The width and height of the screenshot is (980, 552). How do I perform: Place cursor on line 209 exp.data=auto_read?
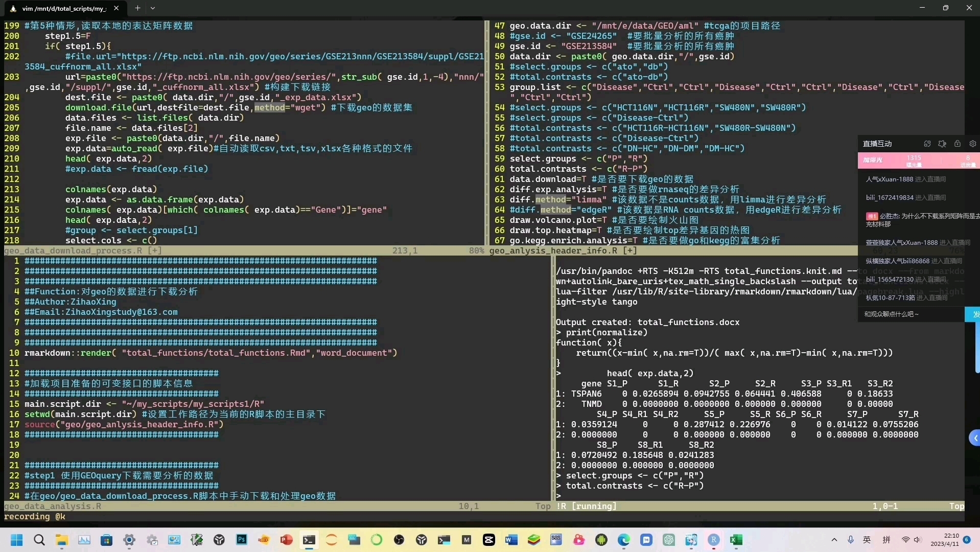(239, 148)
